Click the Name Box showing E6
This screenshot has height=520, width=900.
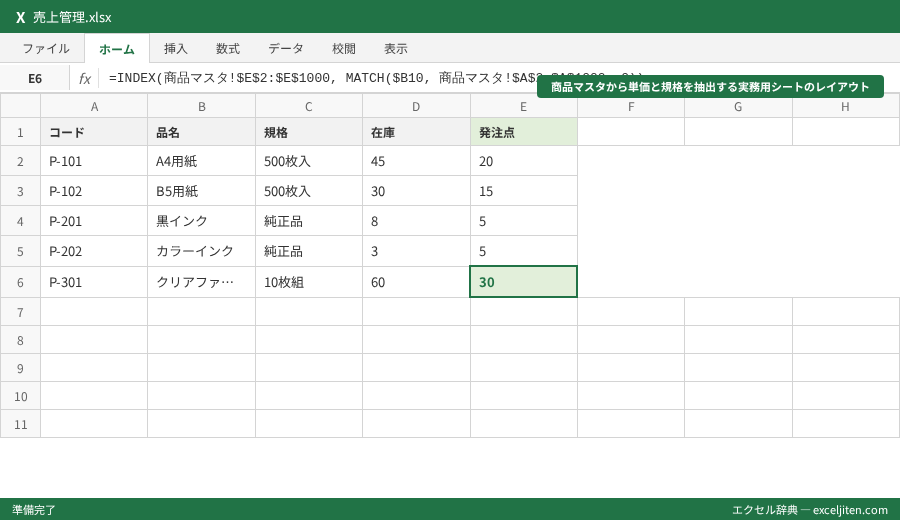(35, 78)
